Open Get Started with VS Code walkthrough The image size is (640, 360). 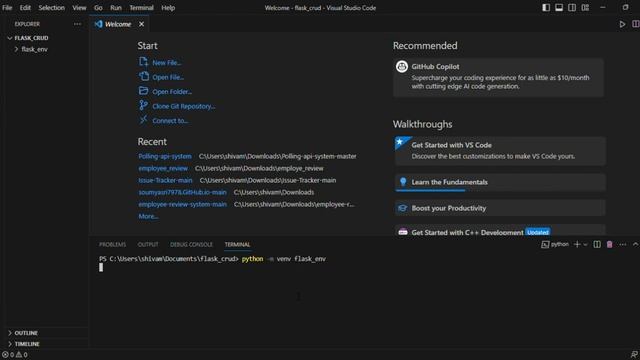click(x=500, y=151)
